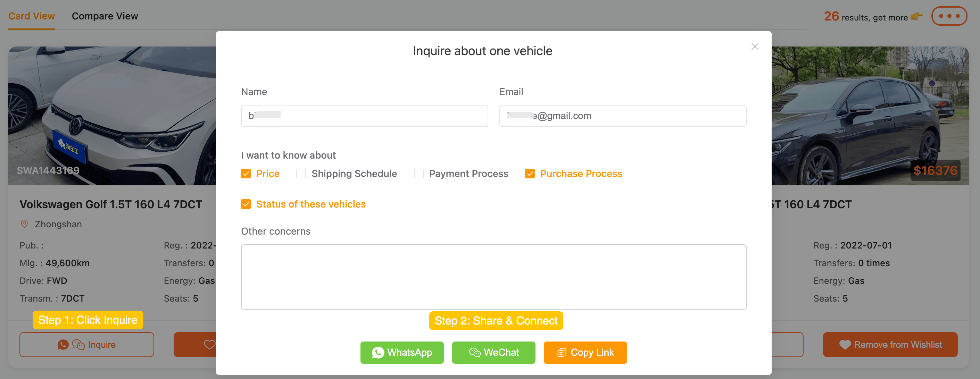
Task: Click the heart on Remove from Wishlist
Action: (845, 344)
